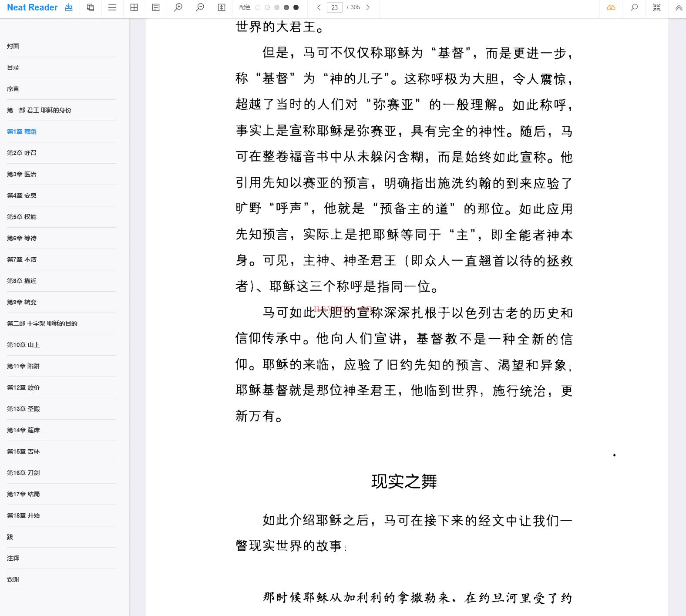Image resolution: width=686 pixels, height=616 pixels.
Task: Click the import book icon beside Neat Reader
Action: click(69, 7)
